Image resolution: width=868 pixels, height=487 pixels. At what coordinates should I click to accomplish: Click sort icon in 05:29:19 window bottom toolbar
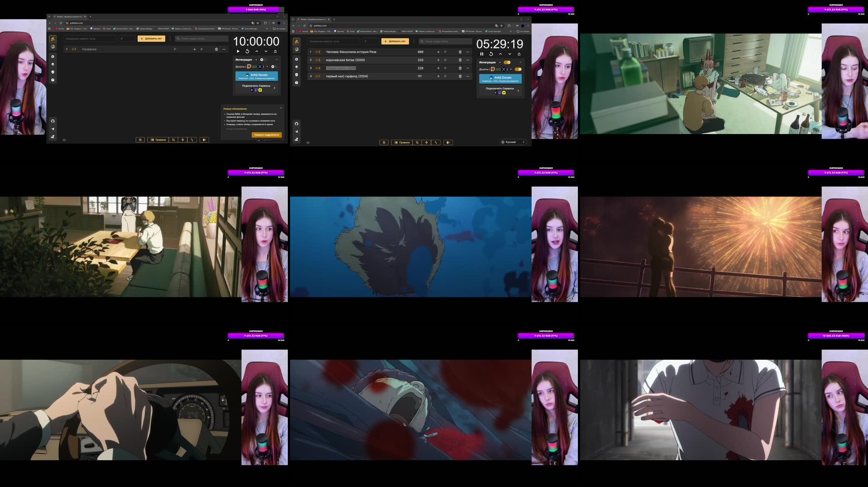[x=436, y=143]
